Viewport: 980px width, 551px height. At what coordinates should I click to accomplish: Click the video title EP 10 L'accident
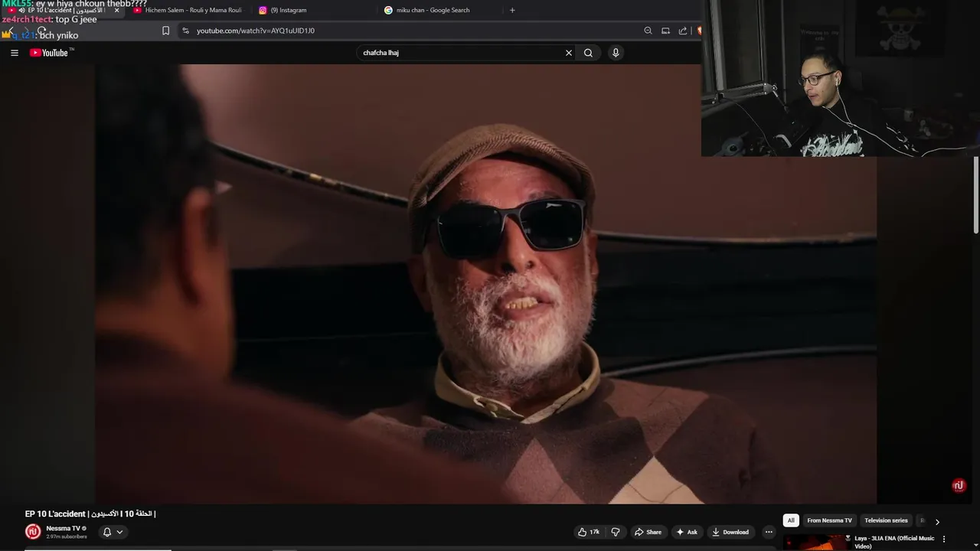(x=90, y=514)
